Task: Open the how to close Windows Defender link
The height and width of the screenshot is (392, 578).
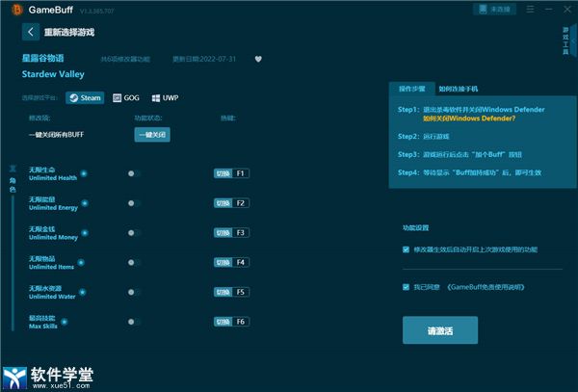Action: 469,118
